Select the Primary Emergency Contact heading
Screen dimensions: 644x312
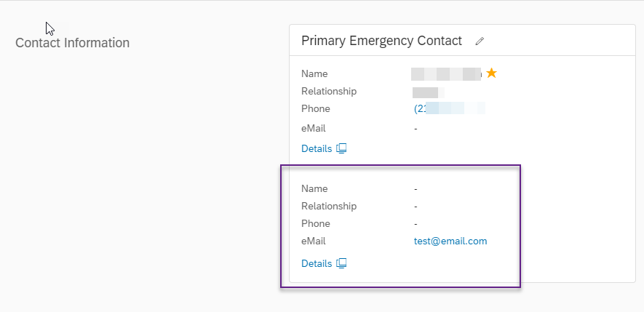pyautogui.click(x=381, y=41)
